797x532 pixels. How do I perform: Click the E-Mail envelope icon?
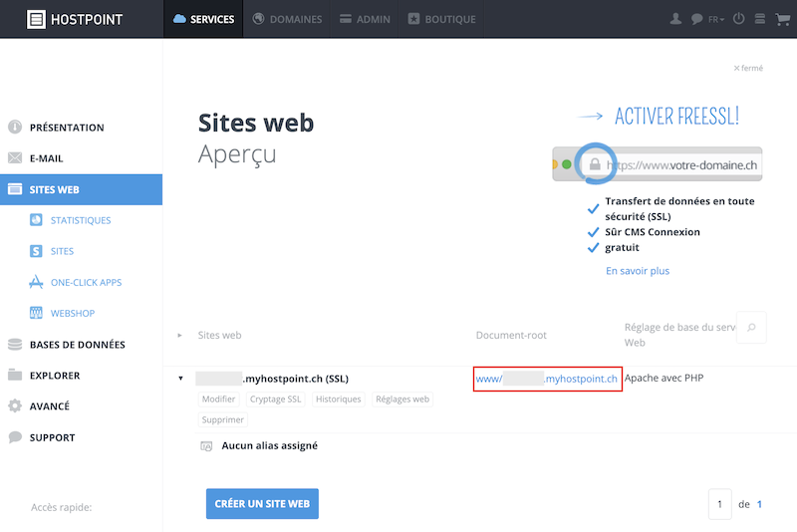coord(15,158)
